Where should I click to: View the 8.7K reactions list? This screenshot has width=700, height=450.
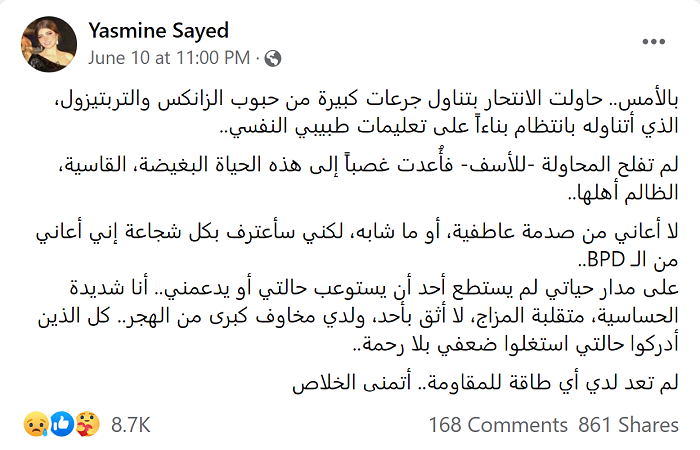(x=131, y=425)
